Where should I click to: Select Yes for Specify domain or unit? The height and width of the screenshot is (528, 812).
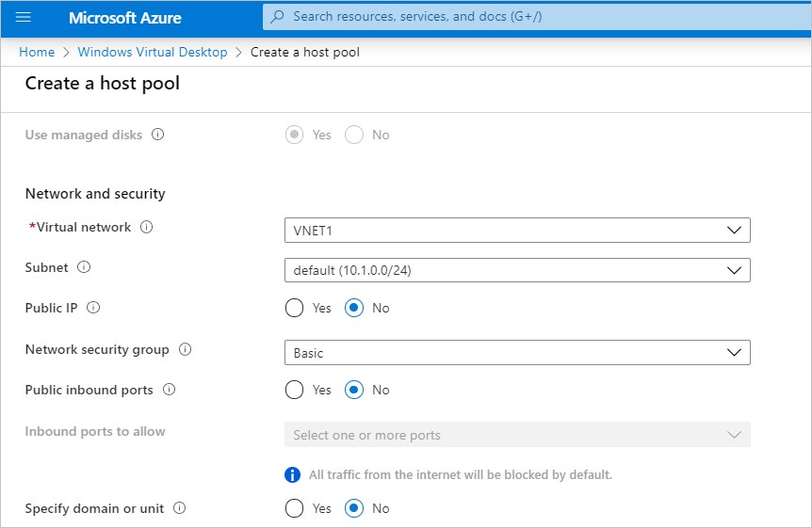pyautogui.click(x=294, y=508)
